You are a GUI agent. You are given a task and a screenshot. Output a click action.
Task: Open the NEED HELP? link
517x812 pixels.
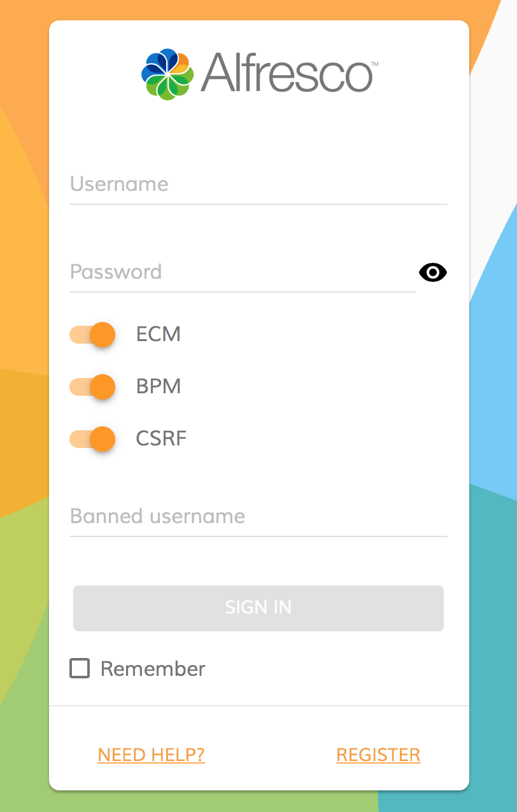(151, 755)
